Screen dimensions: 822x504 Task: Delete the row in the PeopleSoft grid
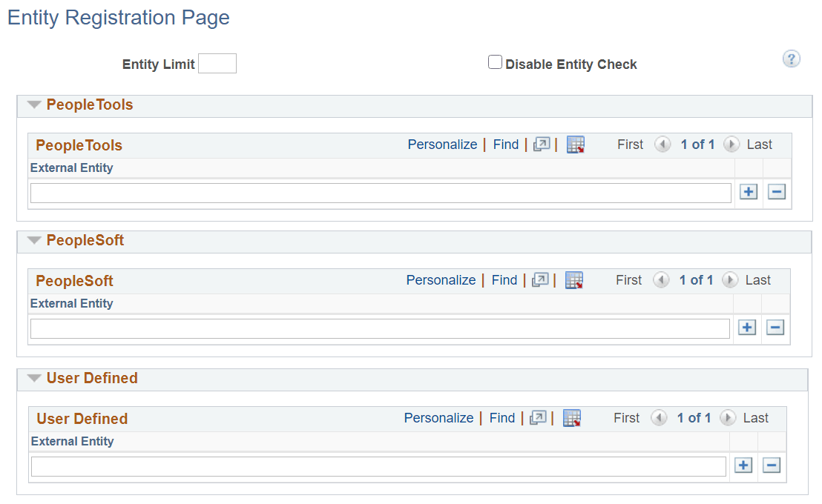(775, 327)
